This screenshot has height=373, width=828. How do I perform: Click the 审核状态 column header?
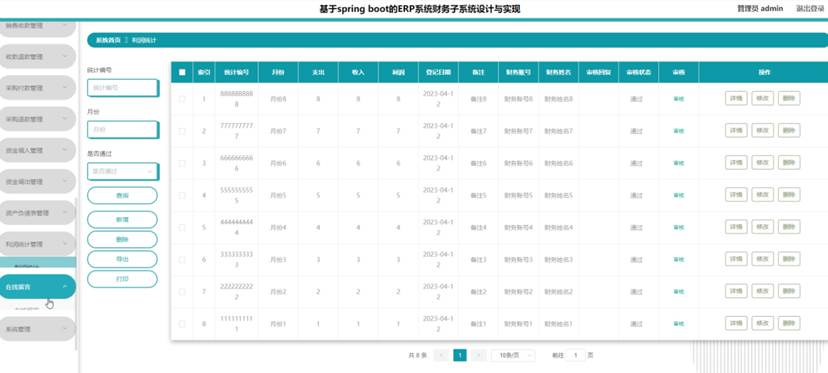[638, 72]
